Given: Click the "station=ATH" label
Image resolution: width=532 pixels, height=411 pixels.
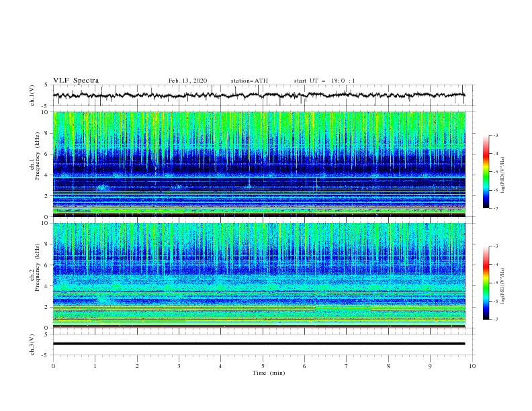Looking at the screenshot, I should [249, 81].
